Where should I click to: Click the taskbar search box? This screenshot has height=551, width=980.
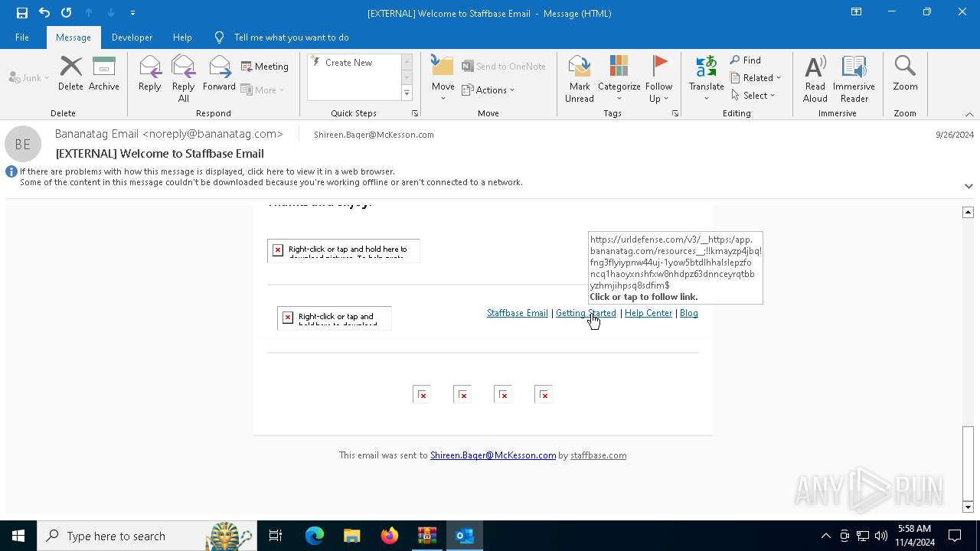[147, 536]
